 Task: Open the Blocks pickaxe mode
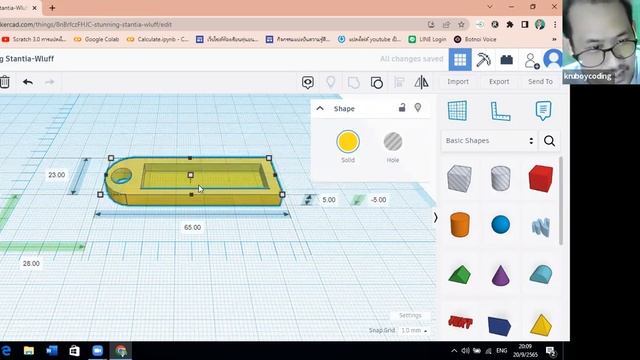point(483,60)
